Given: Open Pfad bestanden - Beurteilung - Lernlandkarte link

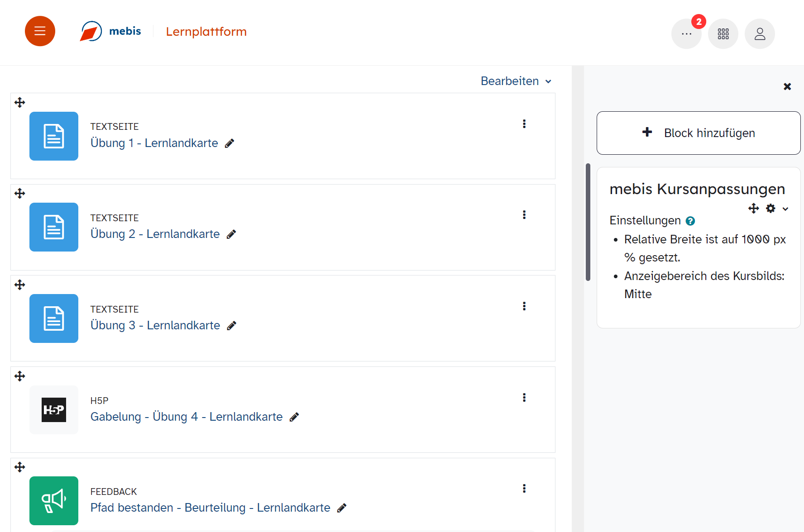Looking at the screenshot, I should [x=210, y=508].
